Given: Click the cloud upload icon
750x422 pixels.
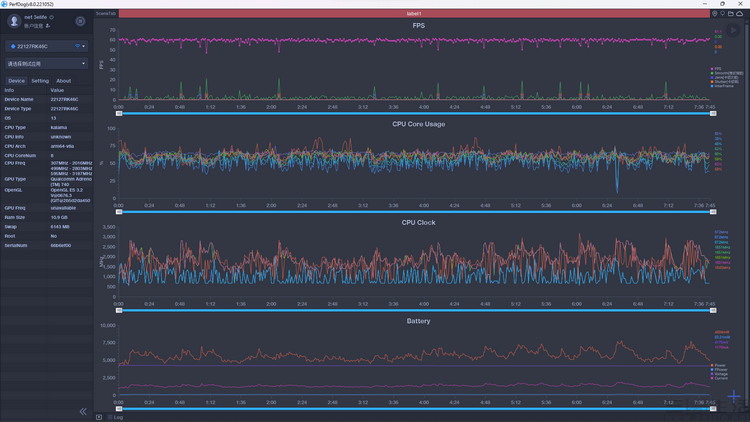Looking at the screenshot, I should [739, 14].
